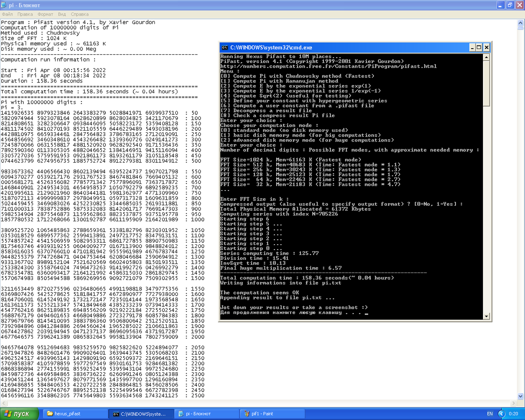Click the cmd window vertical scroll thumb
The image size is (525, 420).
(486, 83)
